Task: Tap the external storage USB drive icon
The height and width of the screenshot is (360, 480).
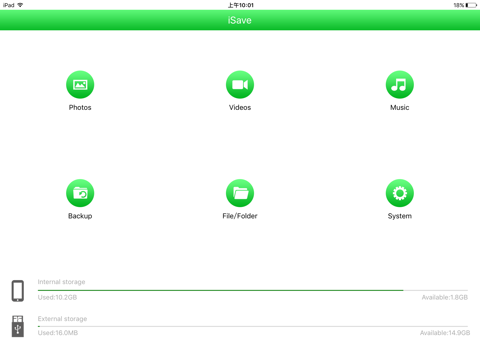Action: (18, 326)
